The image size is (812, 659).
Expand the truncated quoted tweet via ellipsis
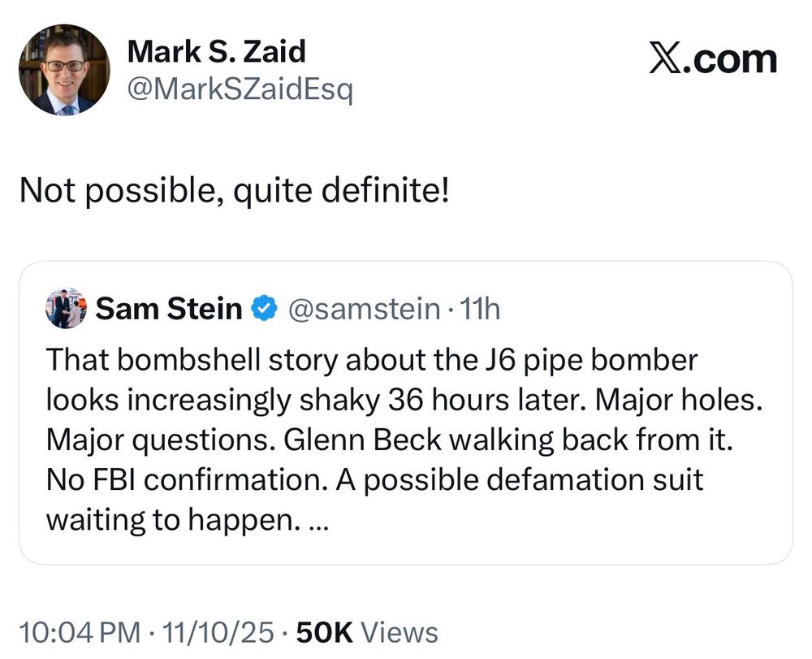pyautogui.click(x=317, y=520)
